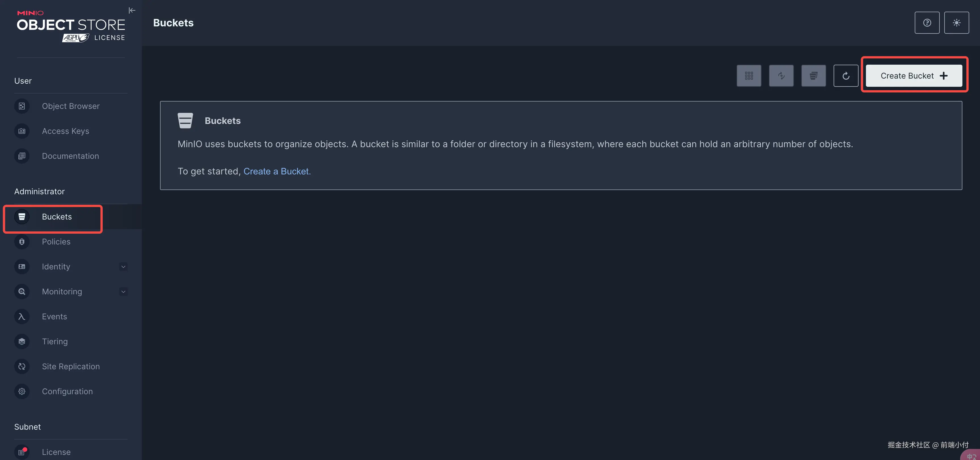Open Policies page
Image resolution: width=980 pixels, height=460 pixels.
(56, 242)
